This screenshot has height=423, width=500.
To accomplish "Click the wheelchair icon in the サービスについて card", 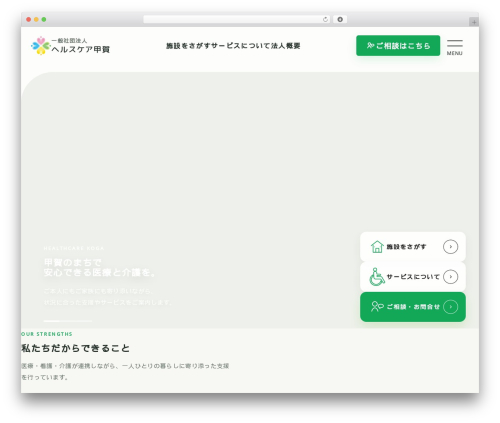I will (x=377, y=277).
